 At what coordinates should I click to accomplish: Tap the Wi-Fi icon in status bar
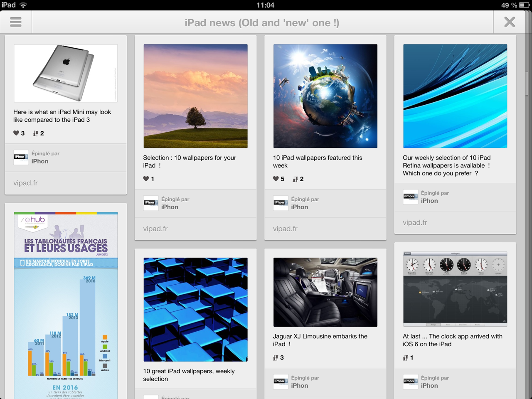click(23, 5)
